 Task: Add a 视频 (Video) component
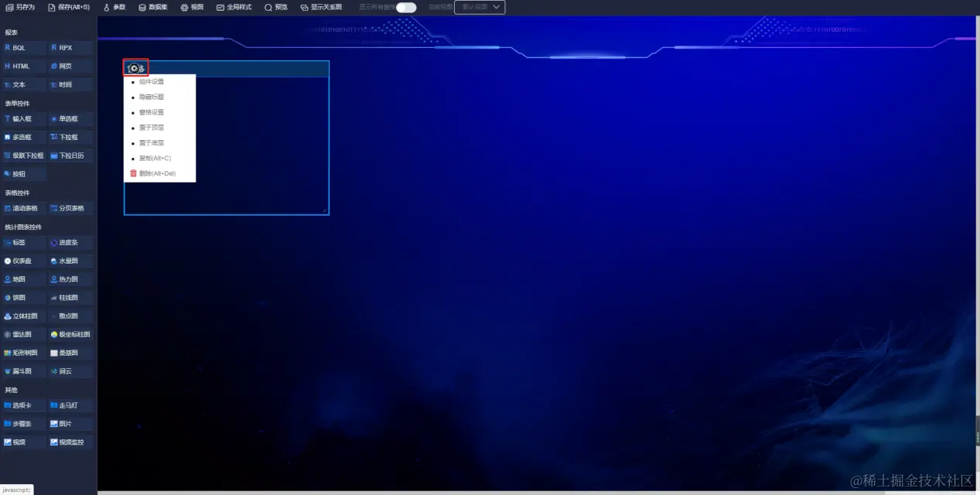click(24, 442)
